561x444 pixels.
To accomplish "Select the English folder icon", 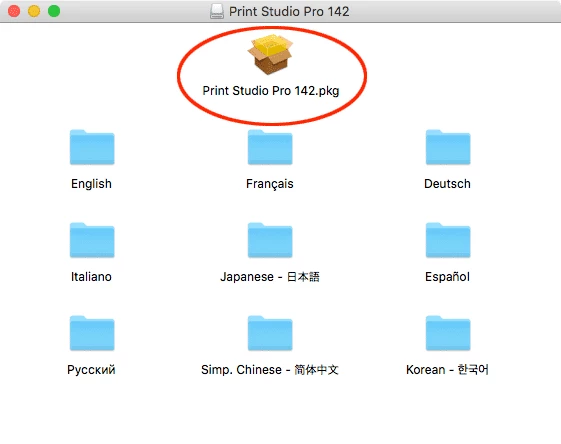I will (92, 147).
